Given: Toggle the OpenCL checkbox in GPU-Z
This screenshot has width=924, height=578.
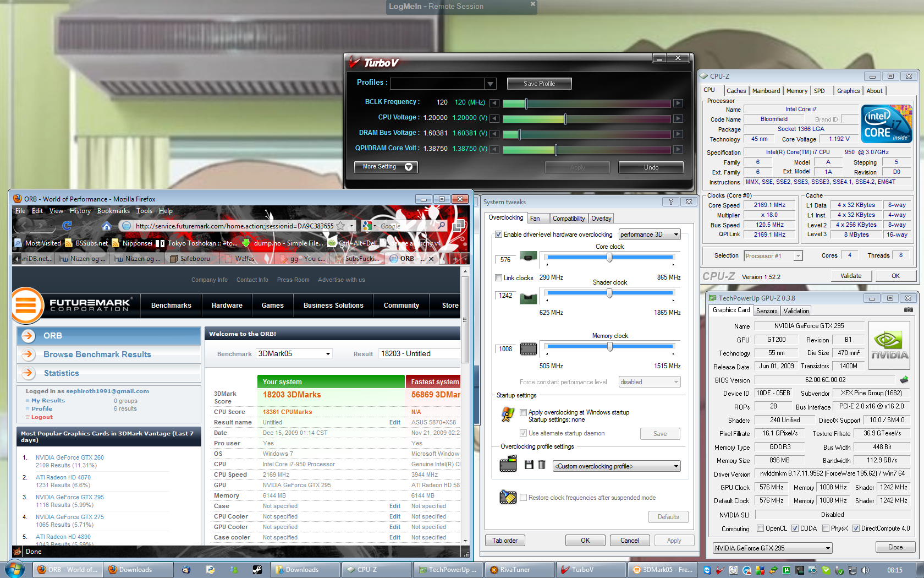Looking at the screenshot, I should point(760,528).
